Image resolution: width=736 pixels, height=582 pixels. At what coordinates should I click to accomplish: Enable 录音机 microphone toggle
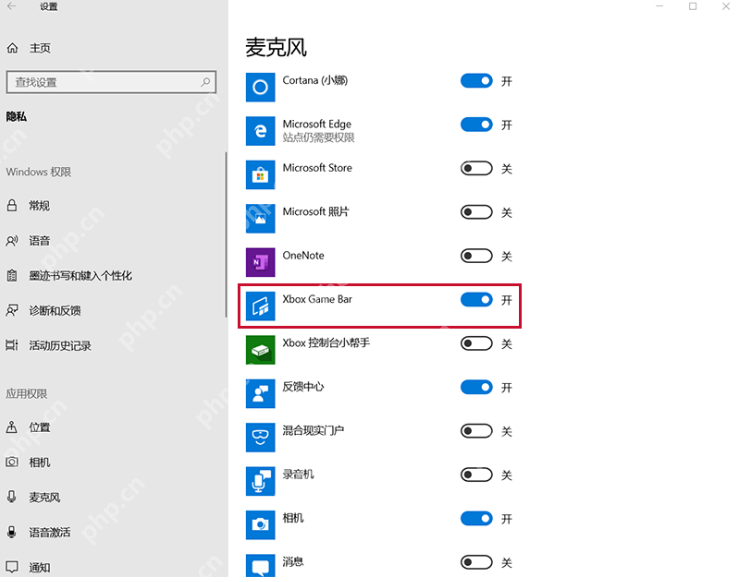coord(476,475)
